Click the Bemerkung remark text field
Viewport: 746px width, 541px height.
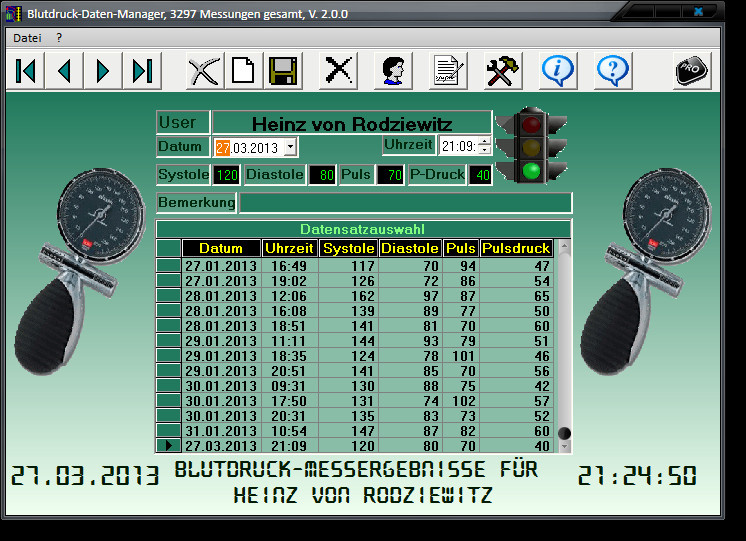click(405, 203)
